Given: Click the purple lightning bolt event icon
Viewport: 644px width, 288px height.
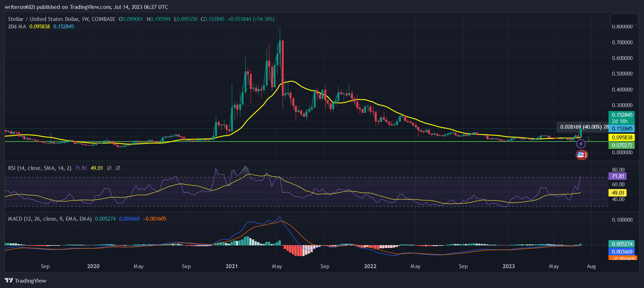Looking at the screenshot, I should point(581,144).
